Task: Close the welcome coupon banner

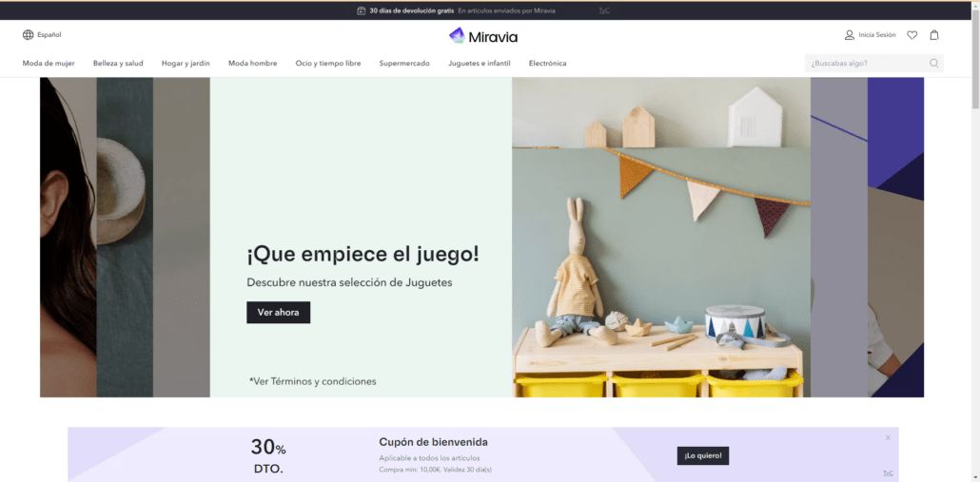Action: pos(888,437)
